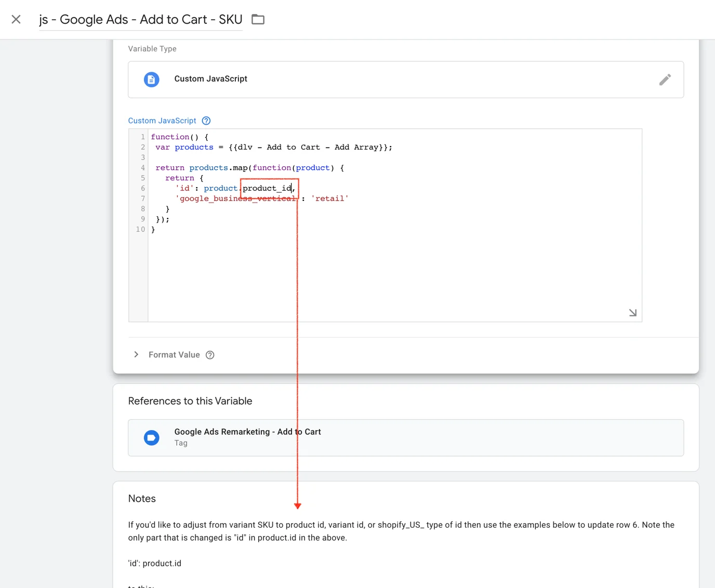This screenshot has width=715, height=588.
Task: Open Google Ads Remarketing - Add to Cart tag
Action: pos(406,438)
